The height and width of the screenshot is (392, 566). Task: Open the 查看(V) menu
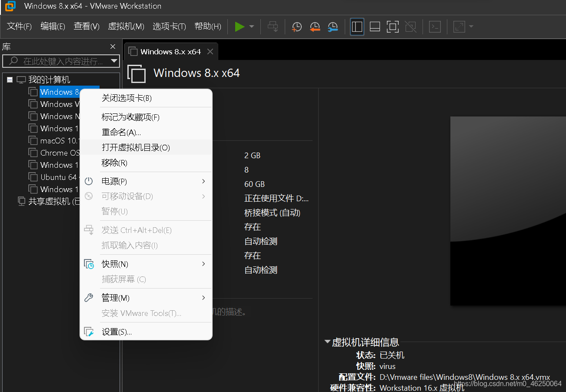pos(87,27)
